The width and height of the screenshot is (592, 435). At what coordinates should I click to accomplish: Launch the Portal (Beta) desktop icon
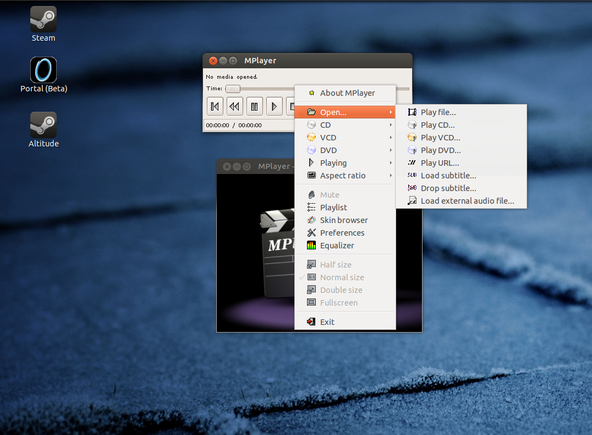coord(43,75)
